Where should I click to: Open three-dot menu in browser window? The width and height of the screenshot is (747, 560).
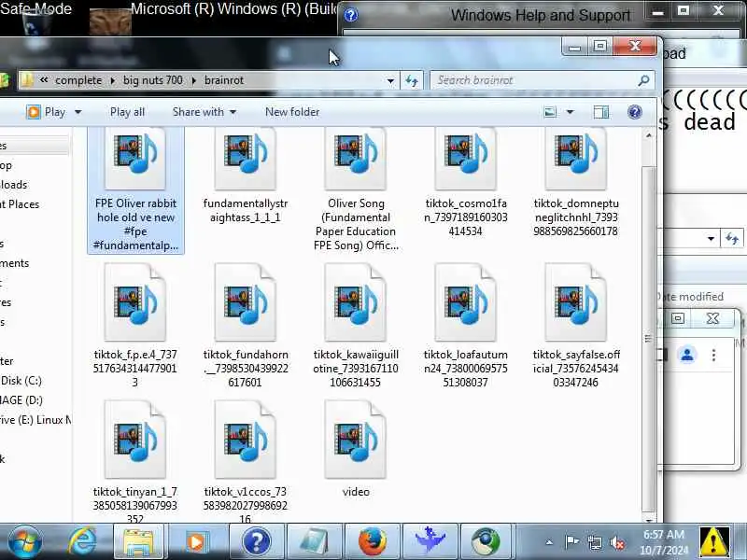(x=713, y=355)
